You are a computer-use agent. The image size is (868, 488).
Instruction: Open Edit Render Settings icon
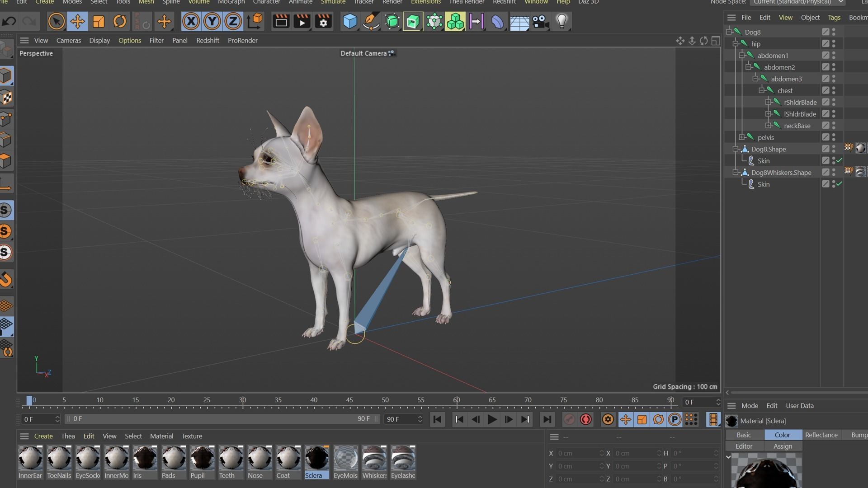click(x=323, y=21)
